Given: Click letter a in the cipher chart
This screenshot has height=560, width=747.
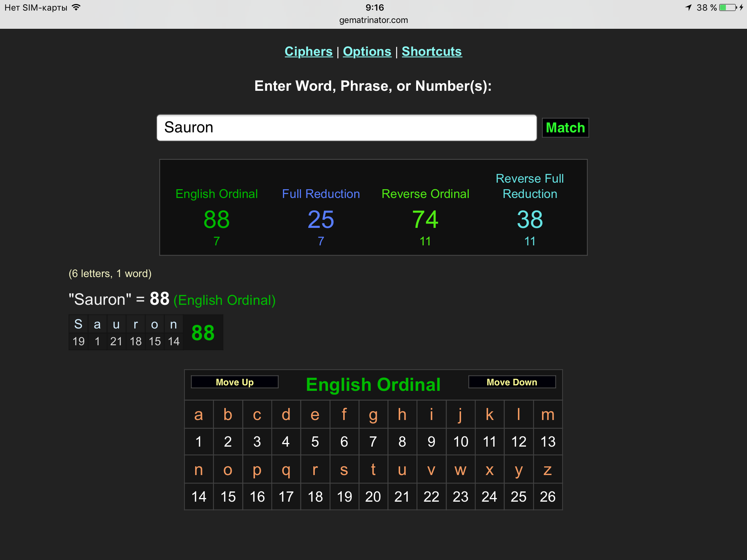Looking at the screenshot, I should (199, 415).
